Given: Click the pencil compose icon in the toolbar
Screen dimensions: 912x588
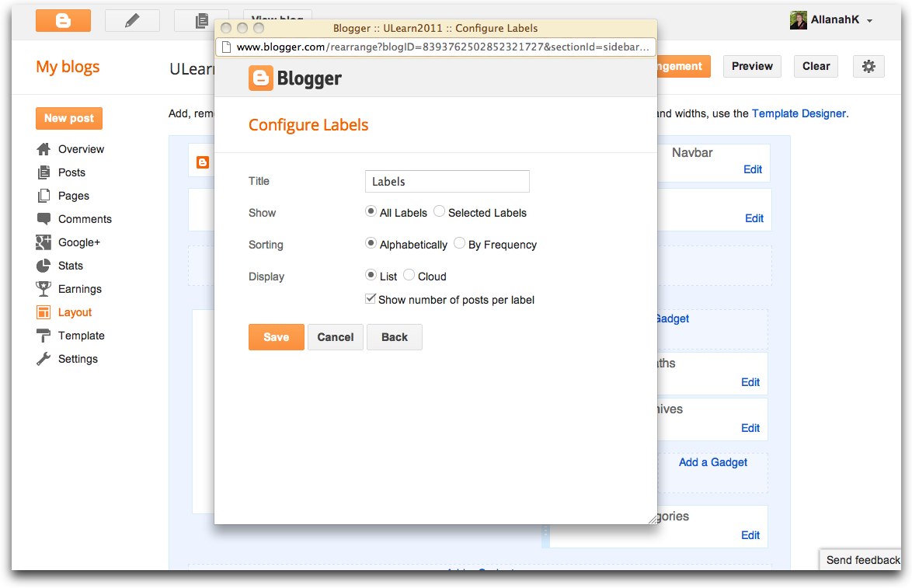Looking at the screenshot, I should pos(132,20).
